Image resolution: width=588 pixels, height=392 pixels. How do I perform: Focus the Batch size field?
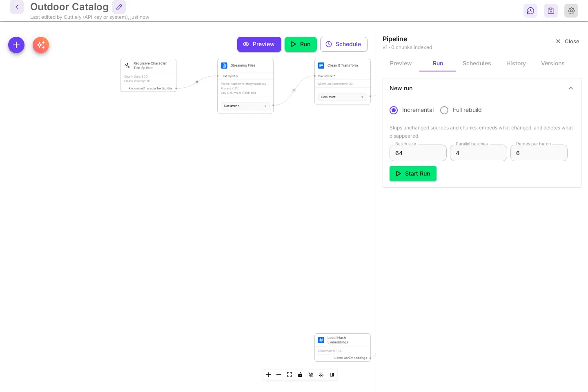coord(418,153)
